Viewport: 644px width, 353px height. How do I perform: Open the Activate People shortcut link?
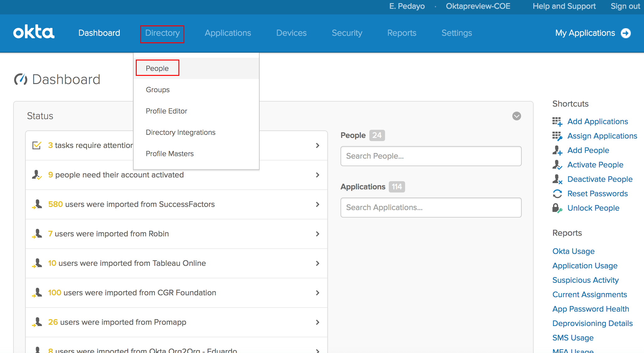coord(595,165)
